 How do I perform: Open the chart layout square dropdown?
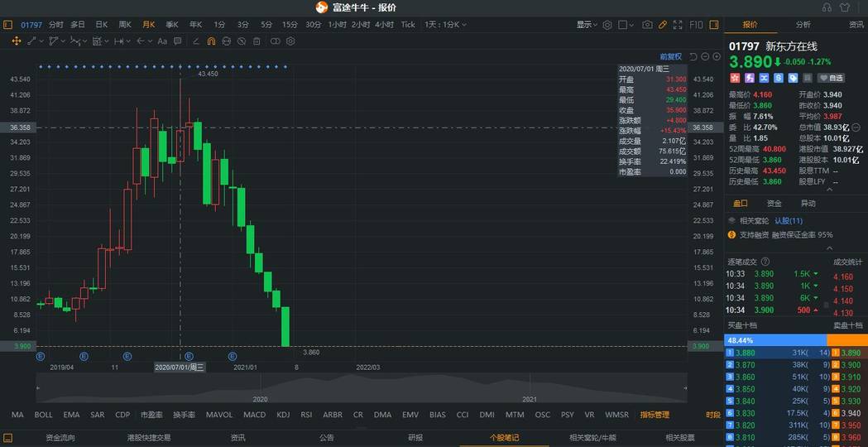pos(626,24)
